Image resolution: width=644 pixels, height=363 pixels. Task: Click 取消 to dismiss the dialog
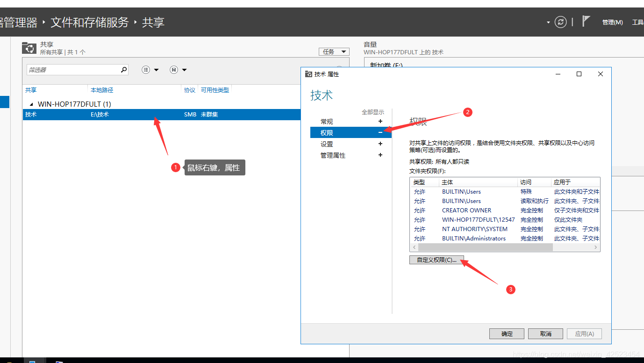point(545,334)
